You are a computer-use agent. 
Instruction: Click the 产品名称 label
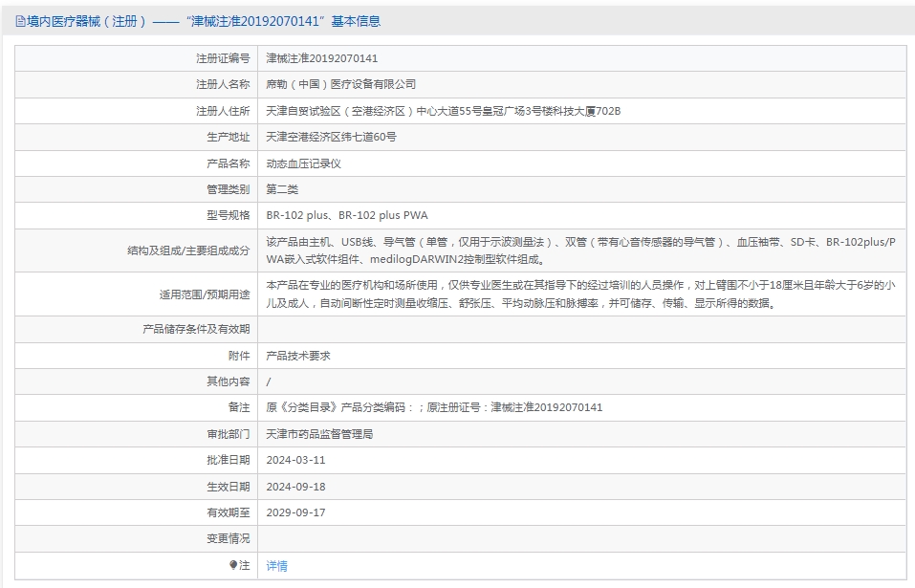click(x=229, y=163)
